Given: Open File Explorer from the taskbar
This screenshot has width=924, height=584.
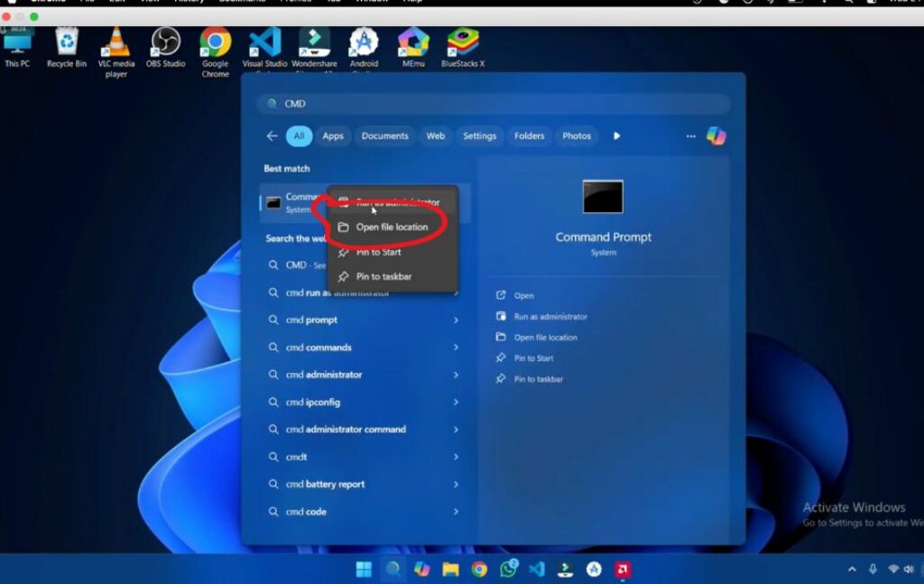Looking at the screenshot, I should (x=450, y=570).
